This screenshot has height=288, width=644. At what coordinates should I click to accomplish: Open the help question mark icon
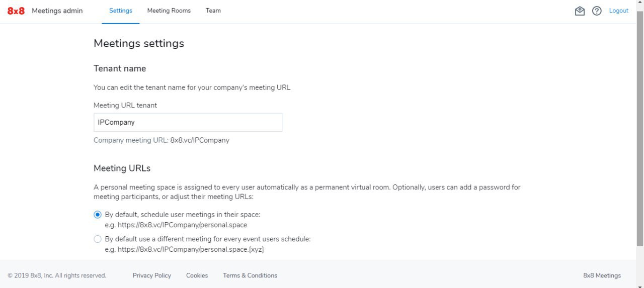click(x=597, y=11)
